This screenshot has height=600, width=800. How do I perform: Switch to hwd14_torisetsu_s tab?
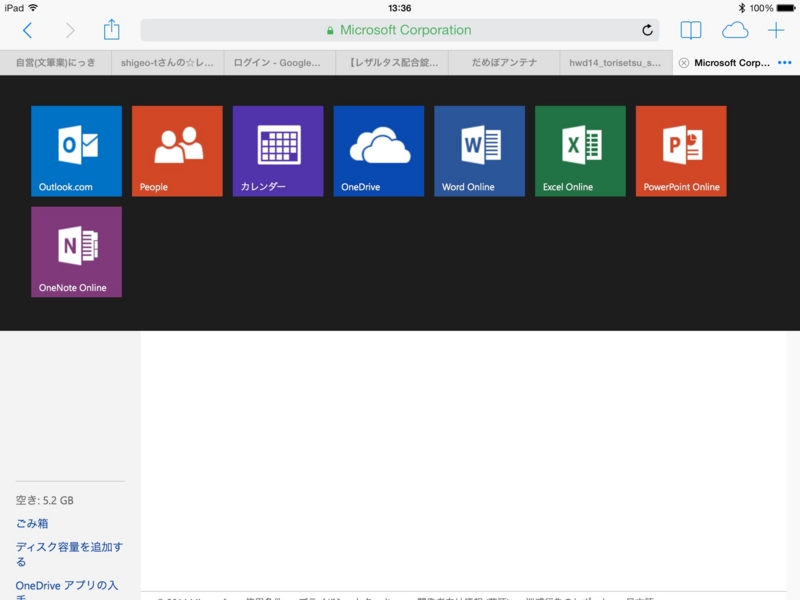click(616, 63)
